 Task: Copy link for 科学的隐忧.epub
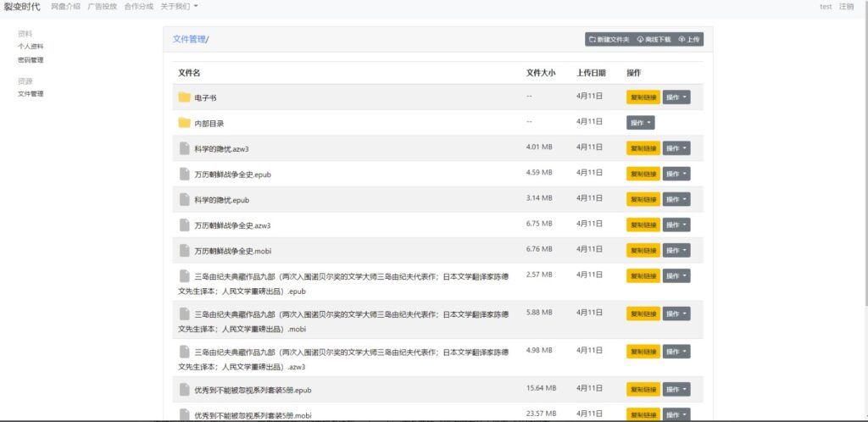643,199
